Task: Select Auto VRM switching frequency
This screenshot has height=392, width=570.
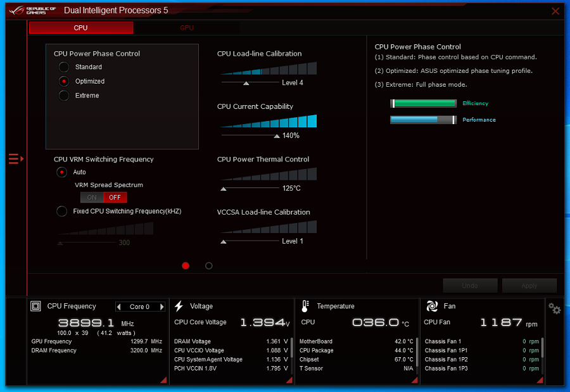Action: pos(62,172)
